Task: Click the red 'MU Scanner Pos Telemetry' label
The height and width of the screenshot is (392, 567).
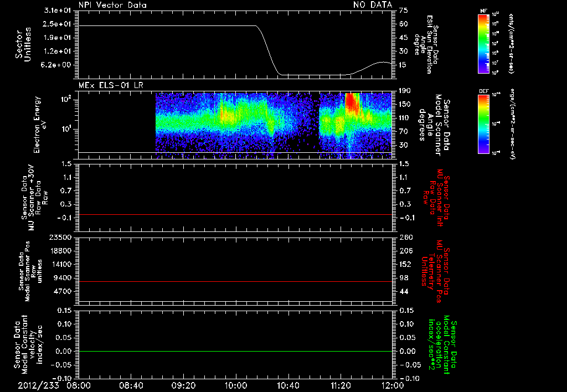Action: pyautogui.click(x=435, y=271)
